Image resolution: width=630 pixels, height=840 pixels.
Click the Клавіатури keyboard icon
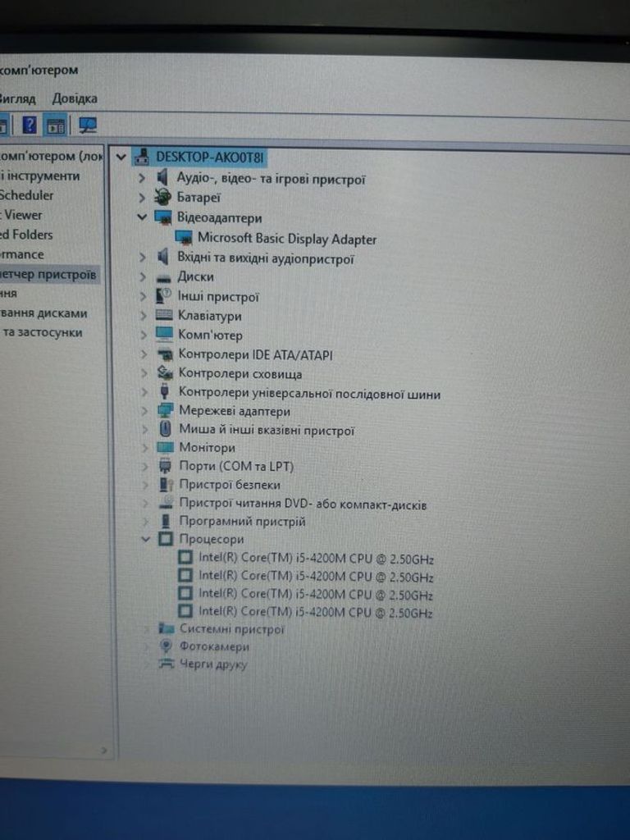click(164, 315)
